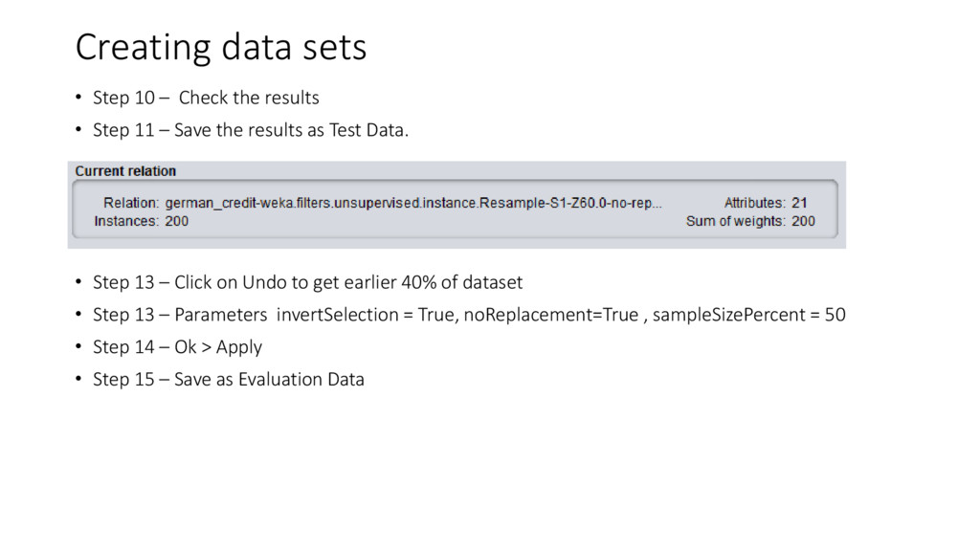Click the 'Attributes: 21' value
This screenshot has height=551, width=980.
[766, 203]
